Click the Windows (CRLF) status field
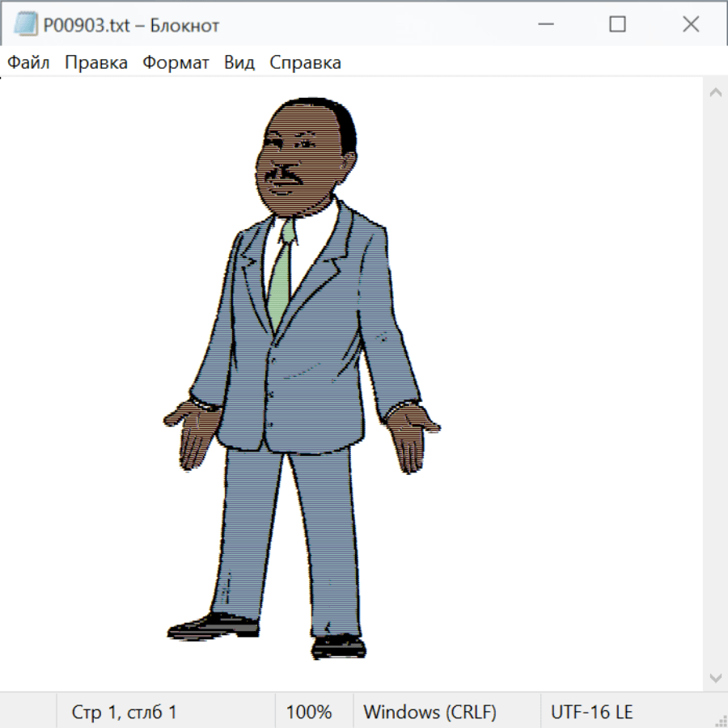 430,712
